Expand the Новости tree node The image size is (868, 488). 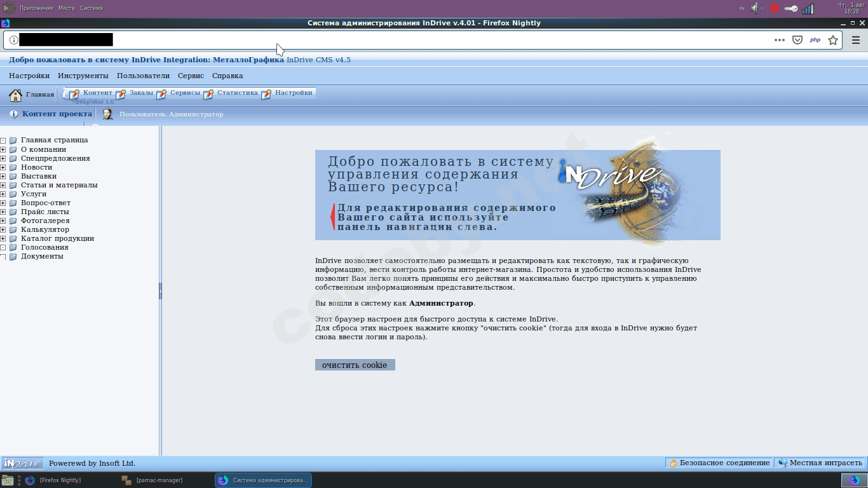[3, 168]
